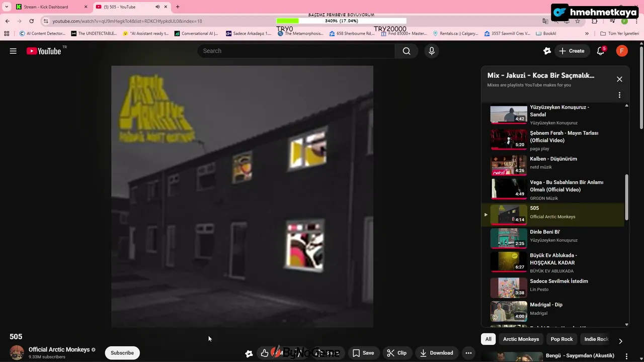Open the Official Arctic Monkeys channel name
The height and width of the screenshot is (362, 644).
point(59,349)
